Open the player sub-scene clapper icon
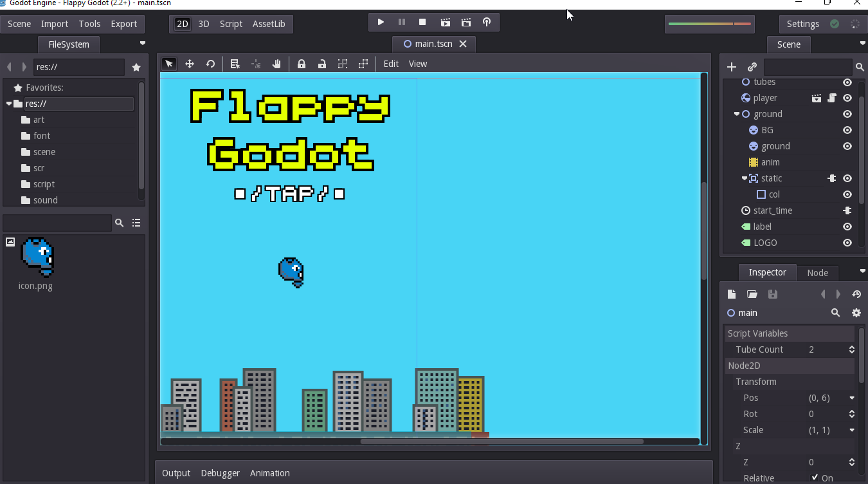Screen dimensions: 868x484 pos(817,98)
